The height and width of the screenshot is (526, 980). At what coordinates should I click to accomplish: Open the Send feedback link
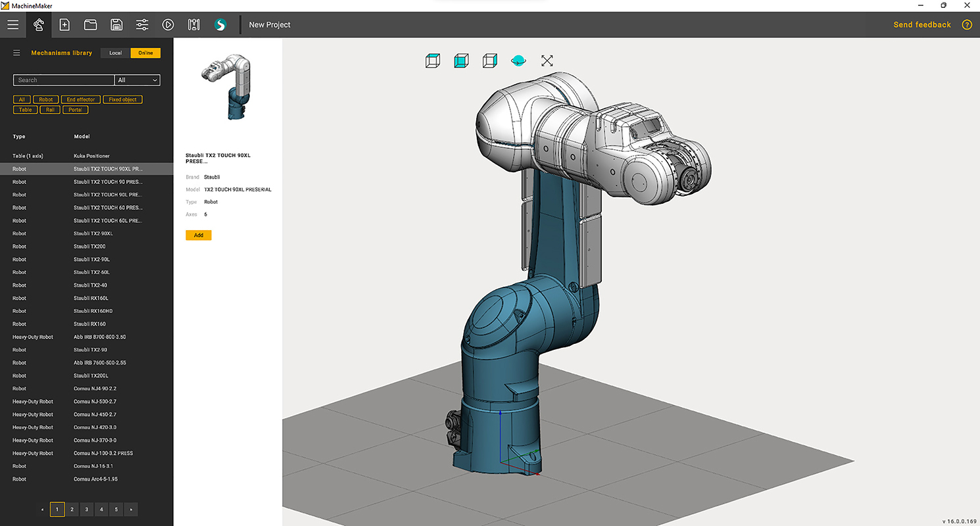tap(922, 24)
